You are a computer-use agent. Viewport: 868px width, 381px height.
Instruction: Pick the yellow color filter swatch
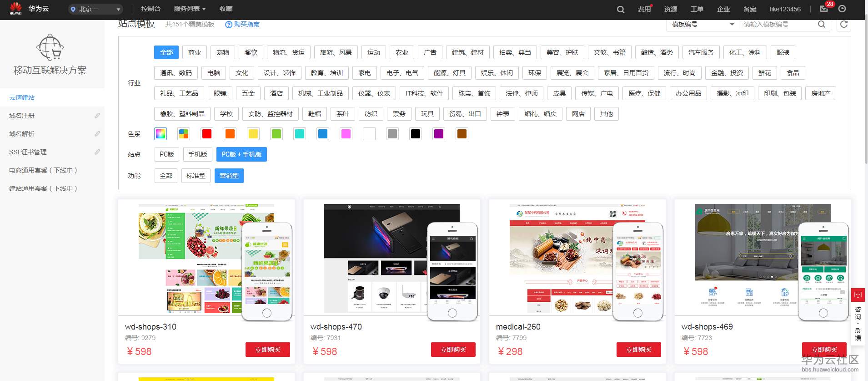tap(253, 134)
